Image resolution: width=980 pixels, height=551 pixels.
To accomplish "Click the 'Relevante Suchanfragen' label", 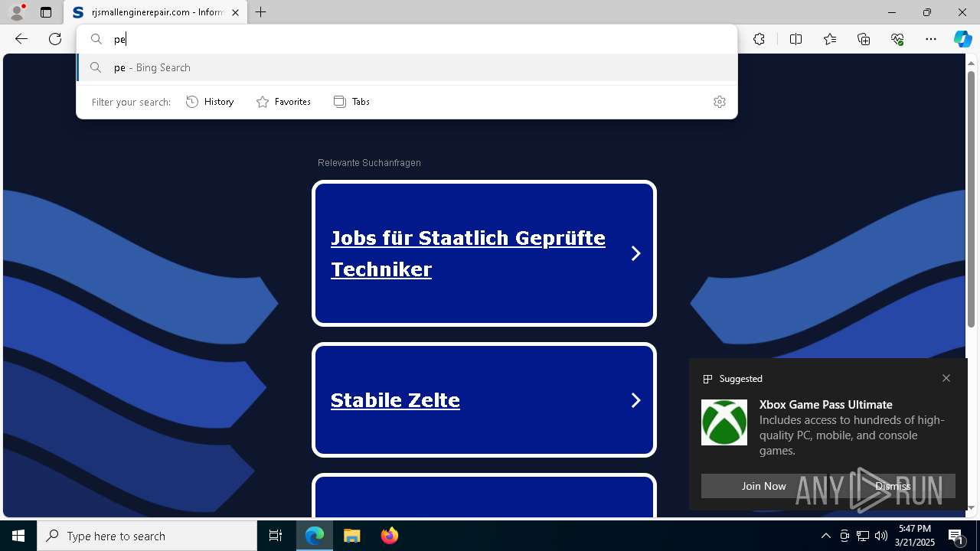I will point(369,163).
